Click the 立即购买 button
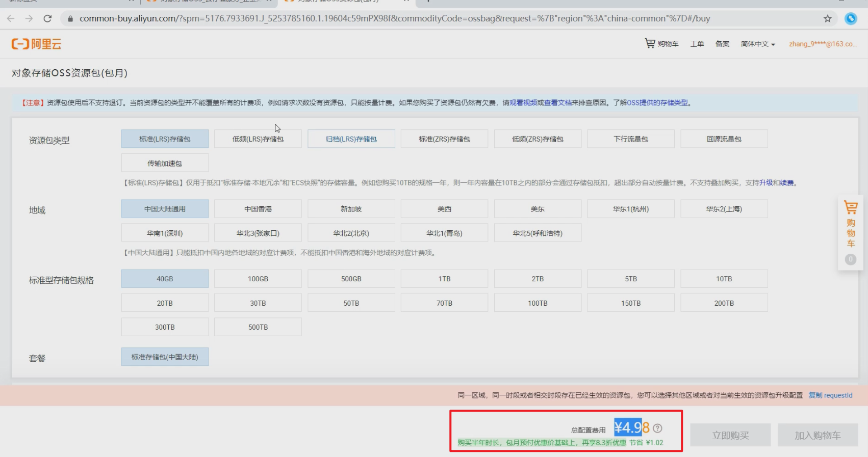Image resolution: width=868 pixels, height=457 pixels. [730, 436]
